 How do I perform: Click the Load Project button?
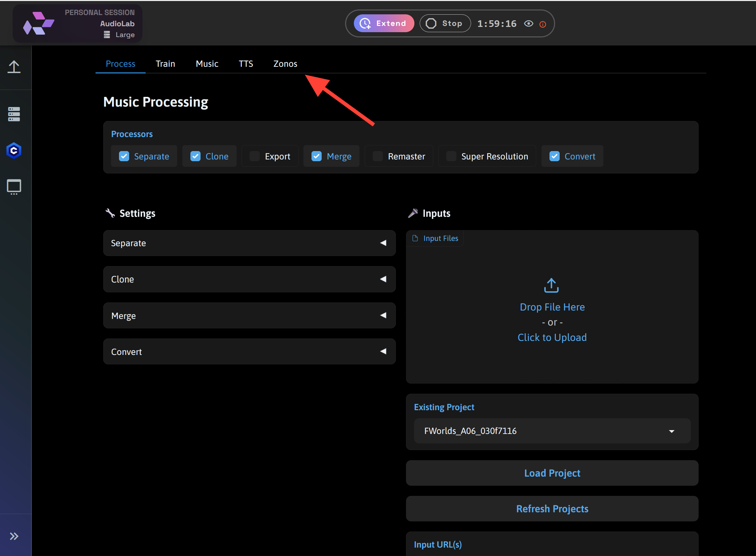(552, 473)
